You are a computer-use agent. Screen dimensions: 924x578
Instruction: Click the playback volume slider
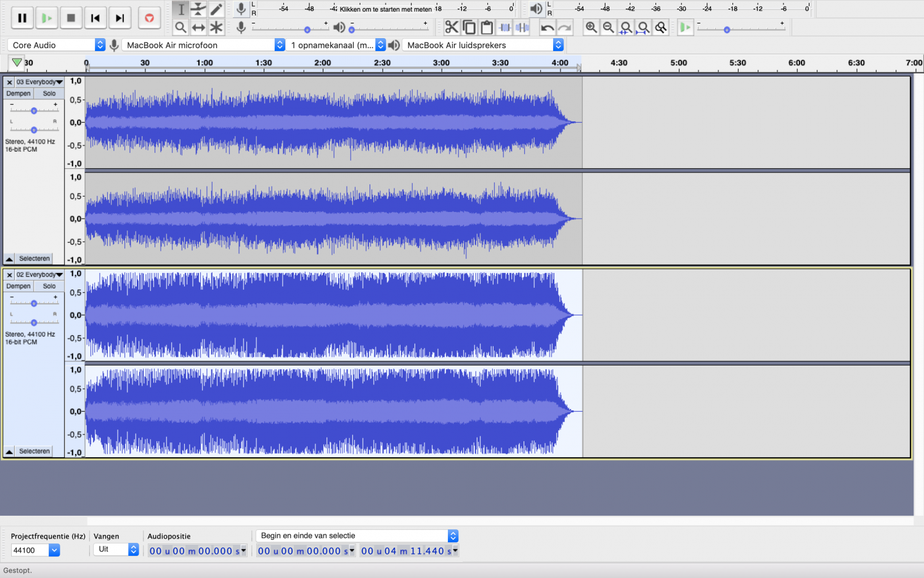click(x=389, y=29)
